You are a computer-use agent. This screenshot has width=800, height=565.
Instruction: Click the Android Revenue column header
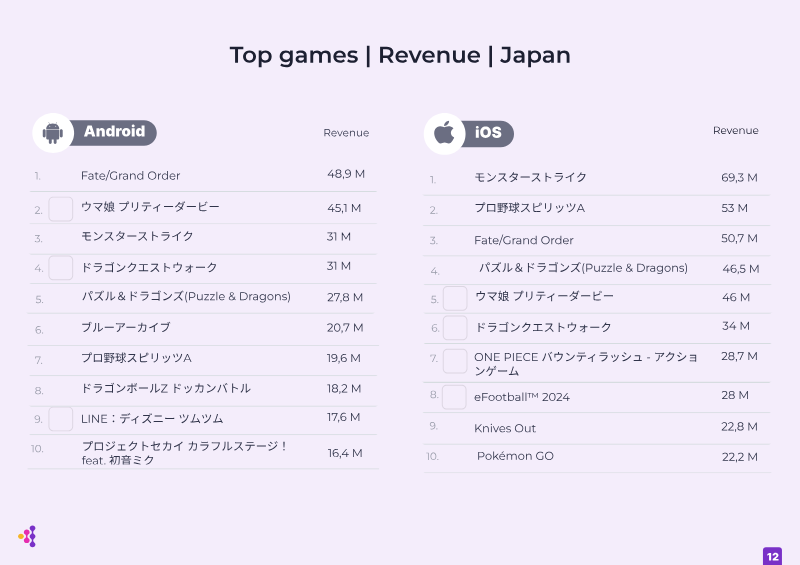[x=346, y=133]
